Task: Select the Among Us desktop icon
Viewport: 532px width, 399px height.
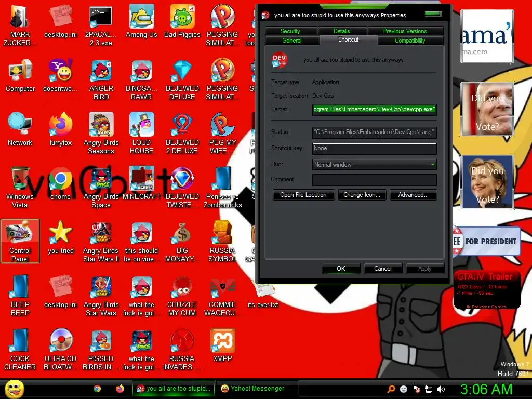Action: click(x=141, y=21)
